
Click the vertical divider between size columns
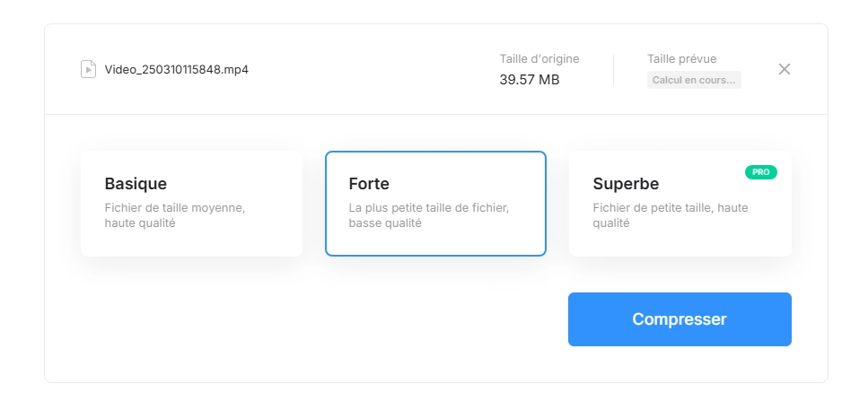pos(613,69)
